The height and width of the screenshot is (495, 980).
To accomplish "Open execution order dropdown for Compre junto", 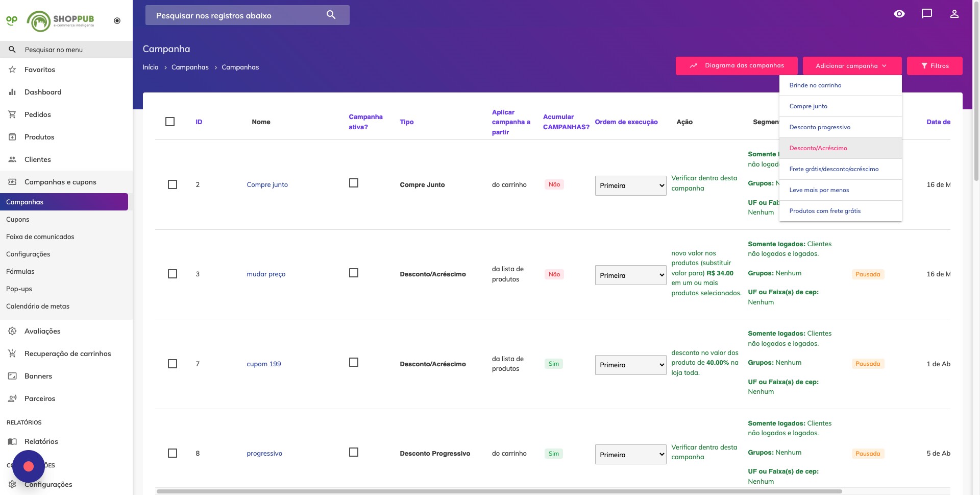I will click(x=630, y=185).
